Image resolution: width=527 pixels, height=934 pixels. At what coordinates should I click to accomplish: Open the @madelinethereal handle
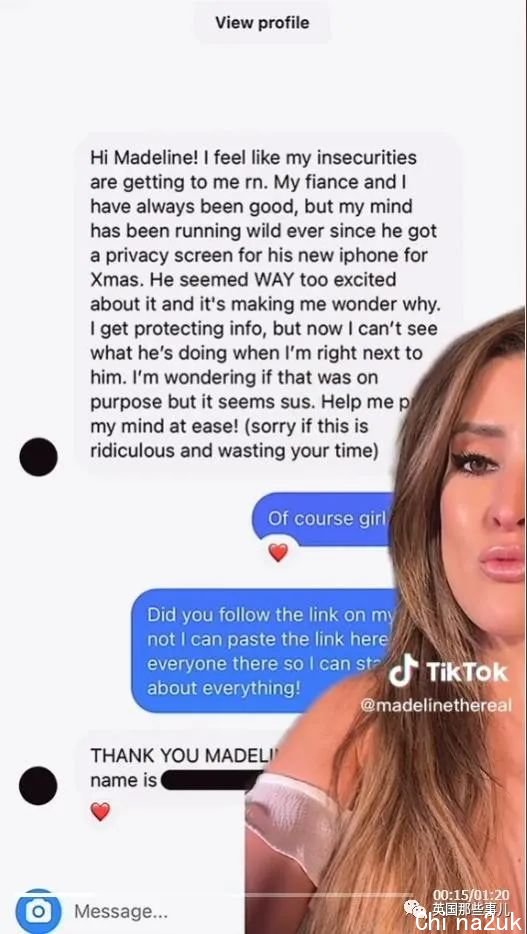point(435,705)
